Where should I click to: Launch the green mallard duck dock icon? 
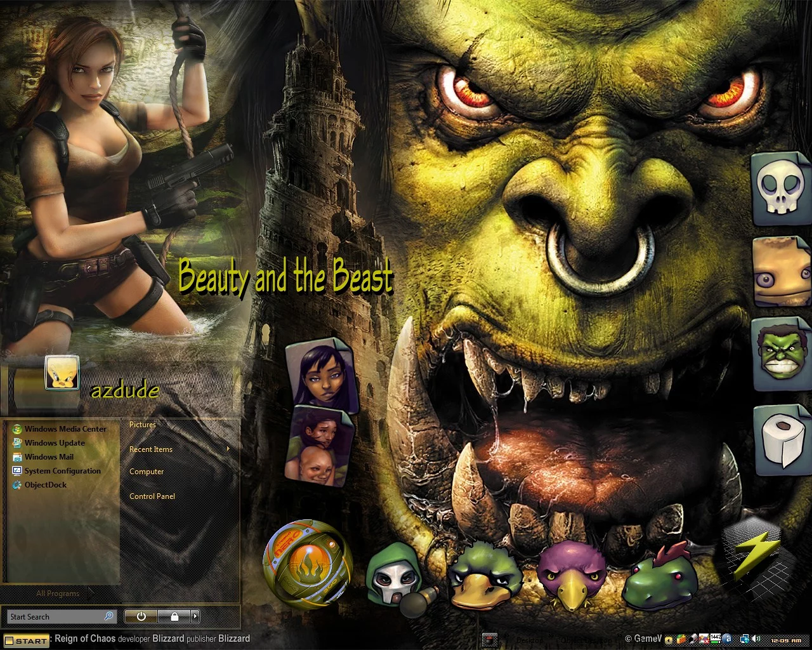(485, 575)
